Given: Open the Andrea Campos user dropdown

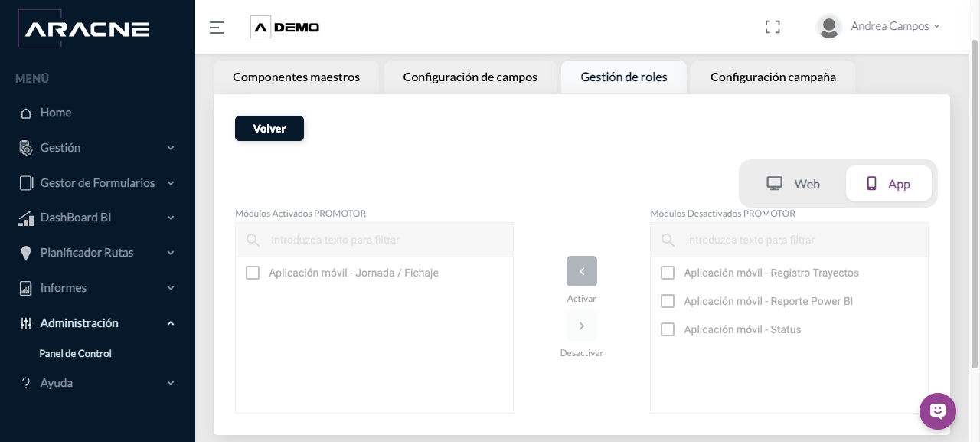Looking at the screenshot, I should click(x=895, y=26).
